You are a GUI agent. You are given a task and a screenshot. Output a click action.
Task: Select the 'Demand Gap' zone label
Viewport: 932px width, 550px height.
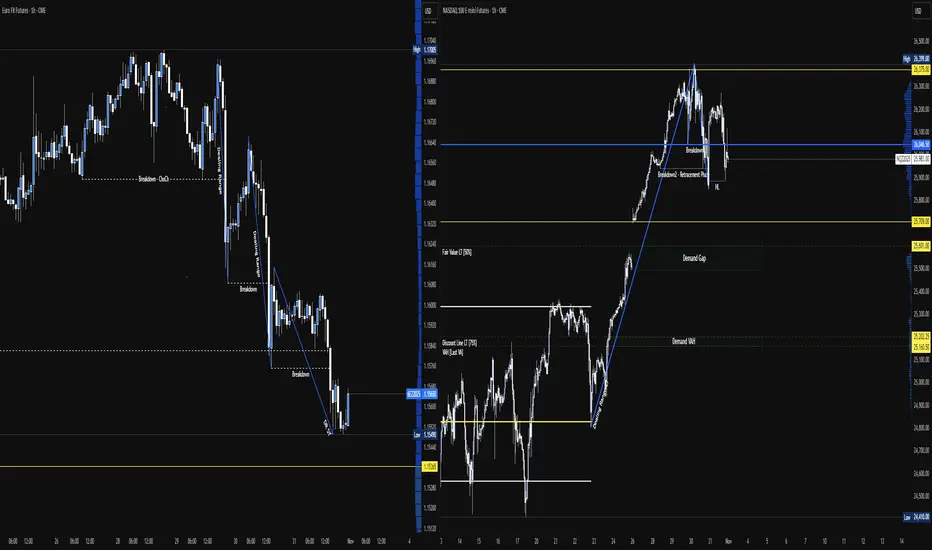pyautogui.click(x=694, y=258)
